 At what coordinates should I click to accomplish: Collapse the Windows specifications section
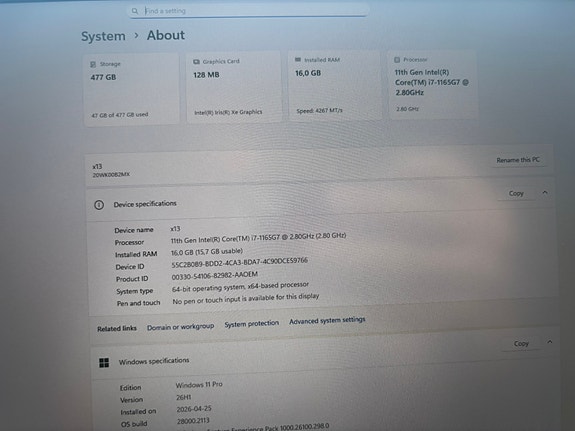[550, 342]
